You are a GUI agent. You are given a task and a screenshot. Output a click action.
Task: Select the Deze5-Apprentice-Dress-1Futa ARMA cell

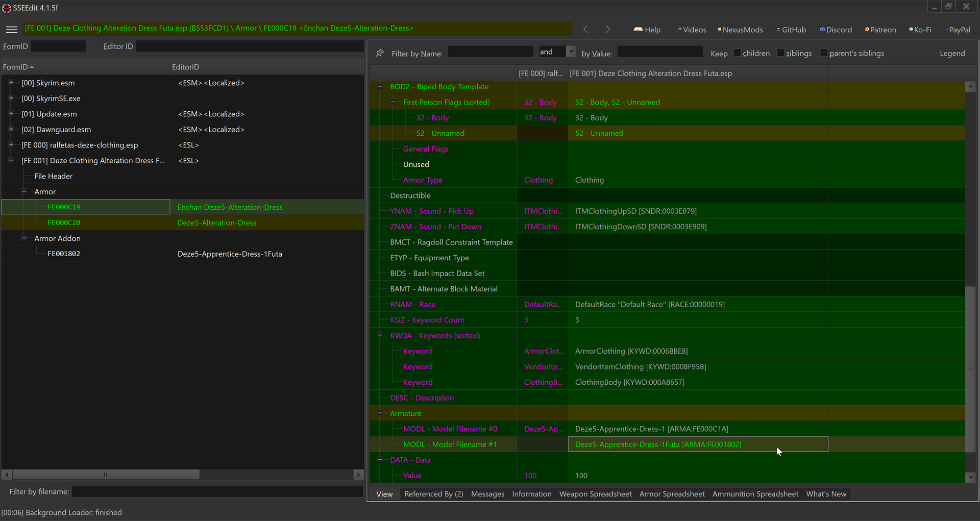click(x=698, y=444)
